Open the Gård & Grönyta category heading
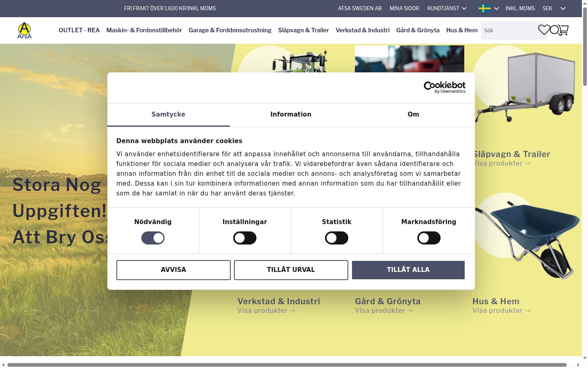The image size is (588, 368). point(388,301)
